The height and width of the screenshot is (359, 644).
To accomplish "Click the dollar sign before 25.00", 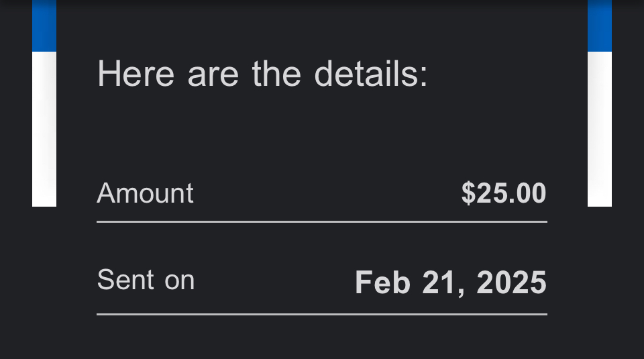I will pos(468,193).
